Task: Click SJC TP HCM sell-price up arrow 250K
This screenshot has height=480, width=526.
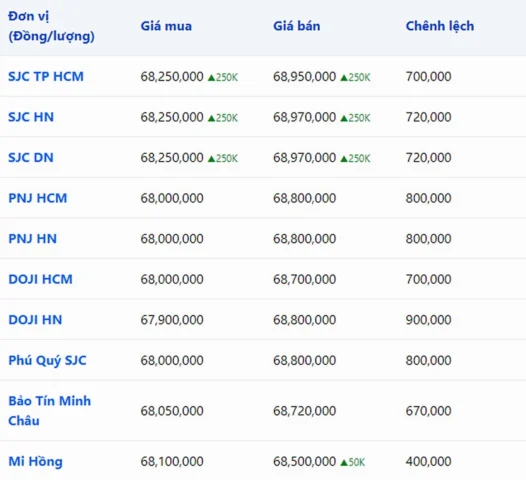Action: click(x=355, y=77)
